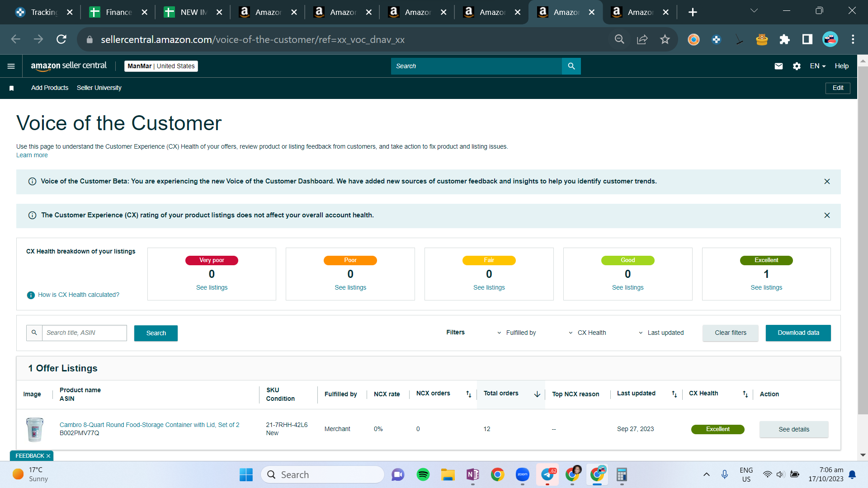
Task: Expand the CX Health filter dropdown
Action: tap(587, 333)
